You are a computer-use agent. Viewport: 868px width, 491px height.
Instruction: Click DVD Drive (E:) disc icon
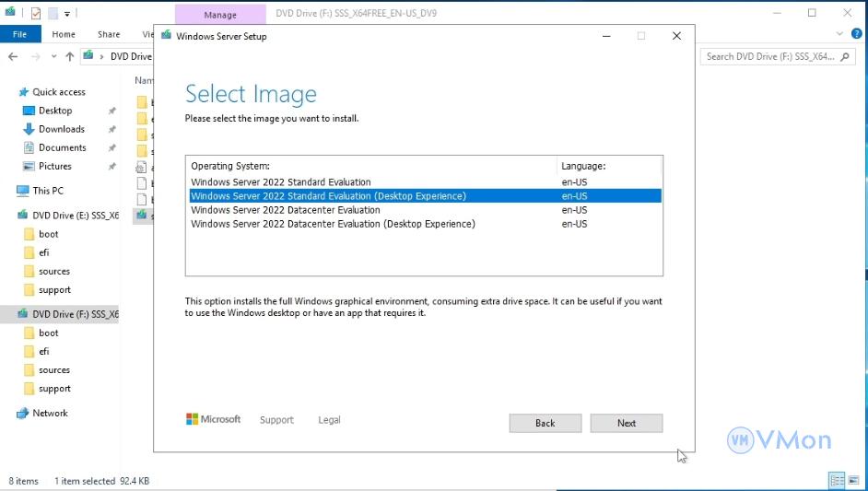click(x=23, y=215)
